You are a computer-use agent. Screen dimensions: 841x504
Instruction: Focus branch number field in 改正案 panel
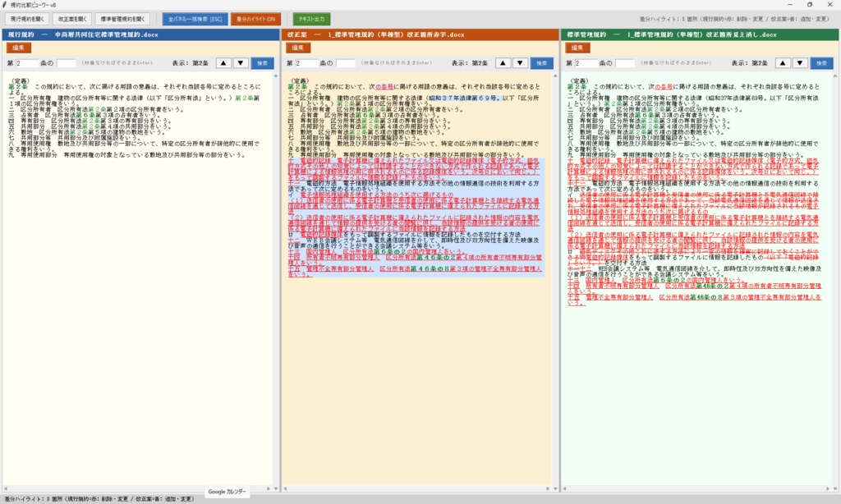[346, 63]
